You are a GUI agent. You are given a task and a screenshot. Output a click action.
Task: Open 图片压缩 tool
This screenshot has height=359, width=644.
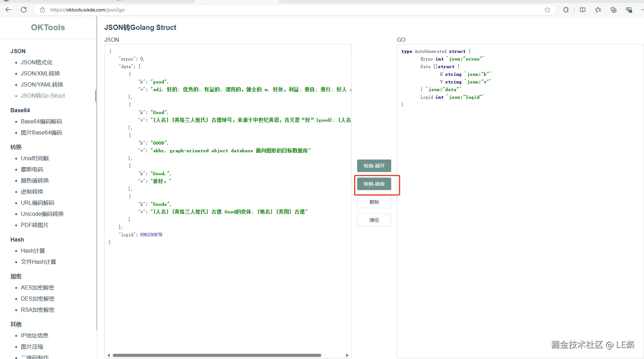(32, 346)
